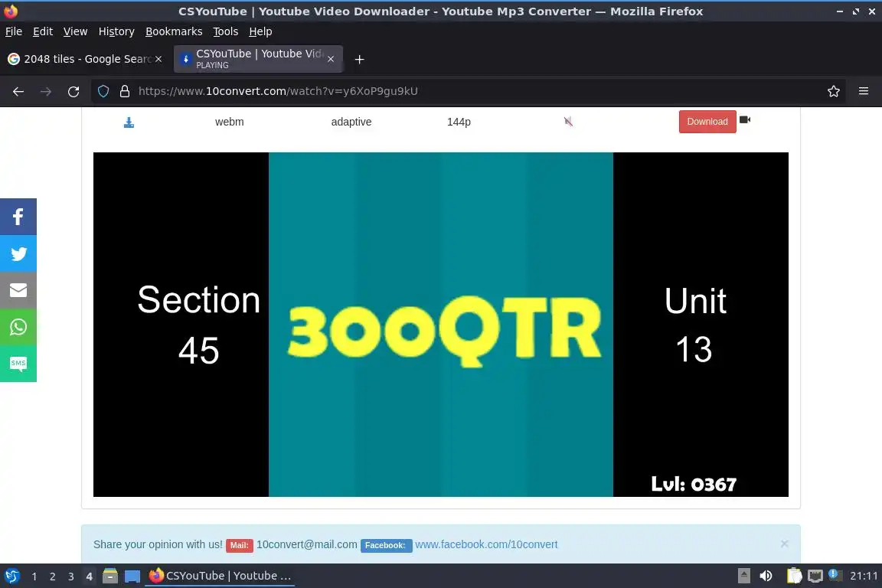View site security info via the padlock
This screenshot has width=882, height=588.
click(x=125, y=91)
